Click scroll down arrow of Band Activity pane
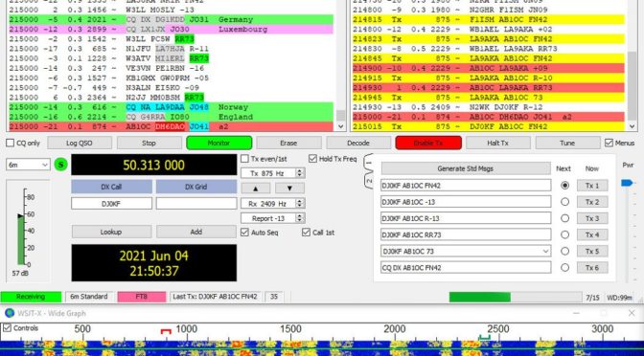The width and height of the screenshot is (644, 356). pos(341,126)
